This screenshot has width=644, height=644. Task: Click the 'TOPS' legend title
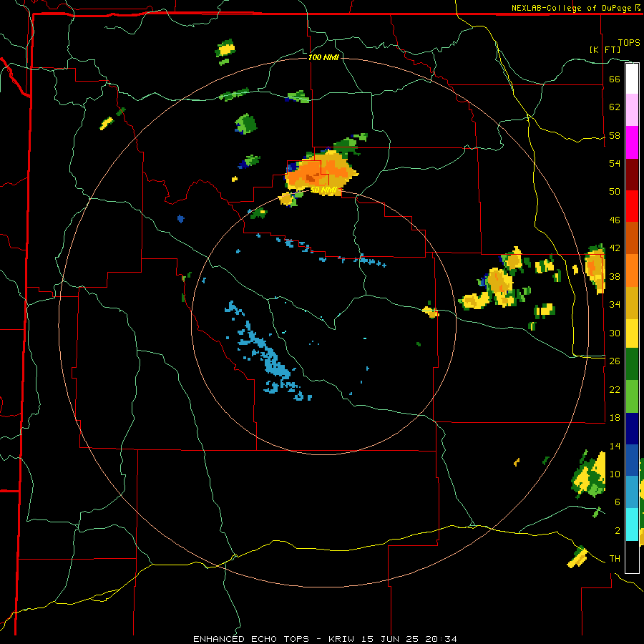point(629,43)
